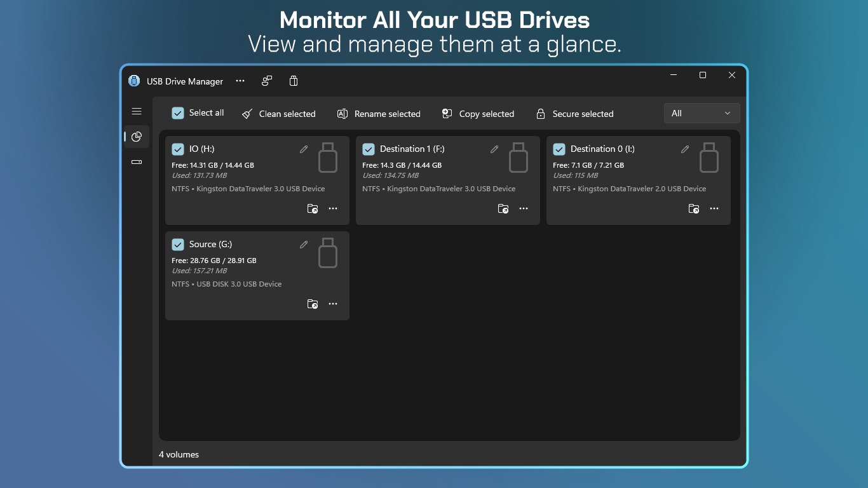
Task: Rename the IO (H:) drive with the pencil icon
Action: pos(304,149)
